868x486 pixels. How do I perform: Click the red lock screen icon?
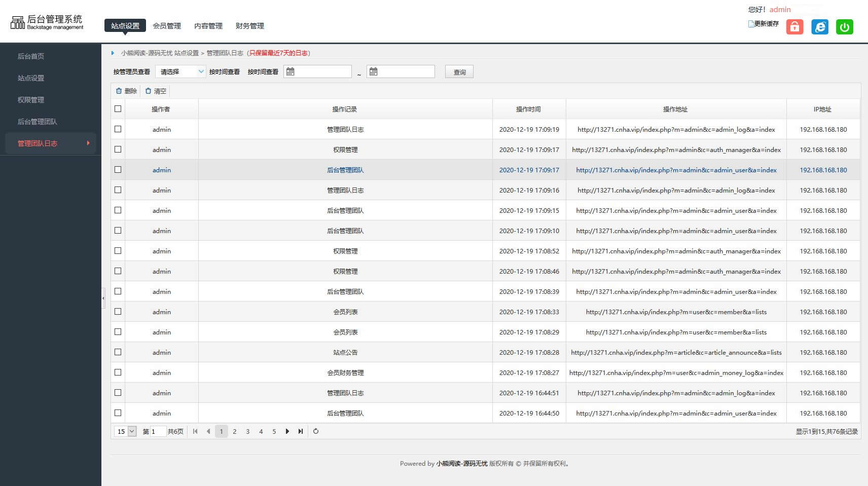pos(794,27)
